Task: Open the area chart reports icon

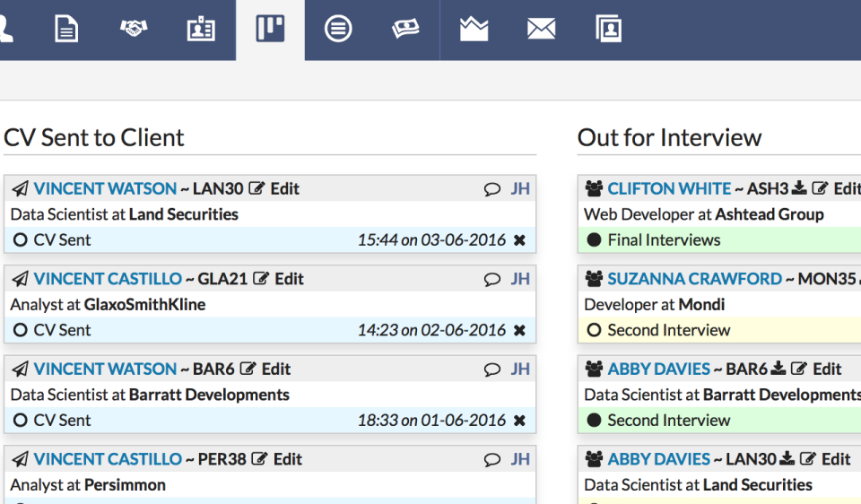Action: [474, 30]
